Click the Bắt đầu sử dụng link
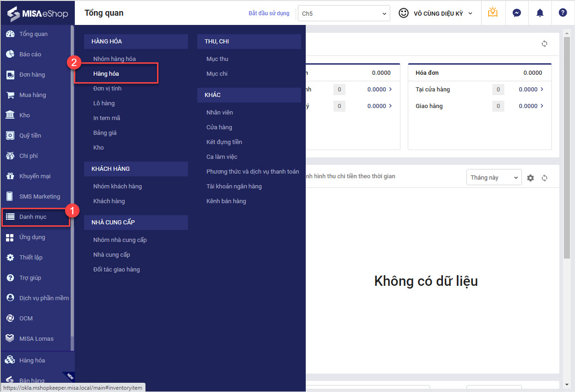Image resolution: width=575 pixels, height=392 pixels. 269,13
